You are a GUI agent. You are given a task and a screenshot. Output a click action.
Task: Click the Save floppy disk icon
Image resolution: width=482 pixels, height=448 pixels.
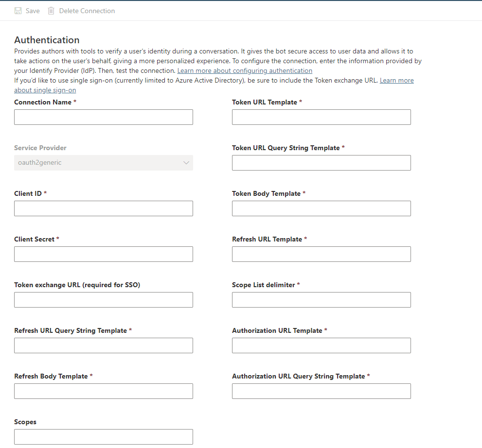click(18, 11)
